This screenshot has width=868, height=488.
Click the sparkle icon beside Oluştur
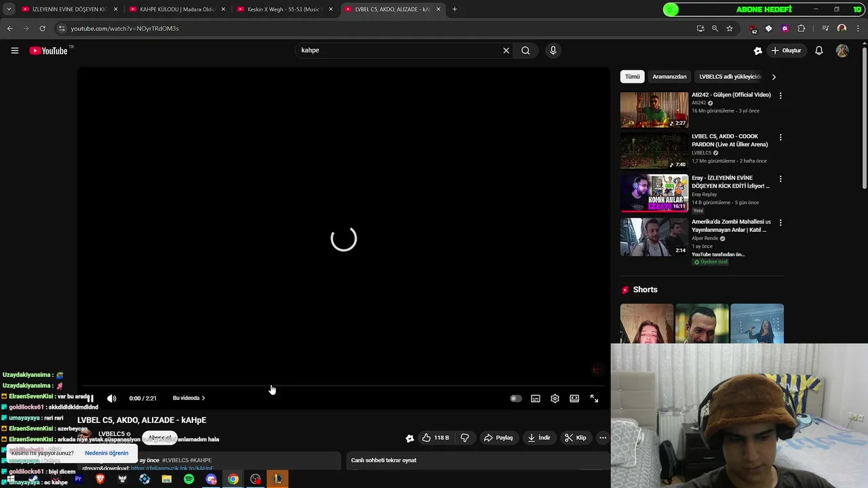tap(758, 51)
